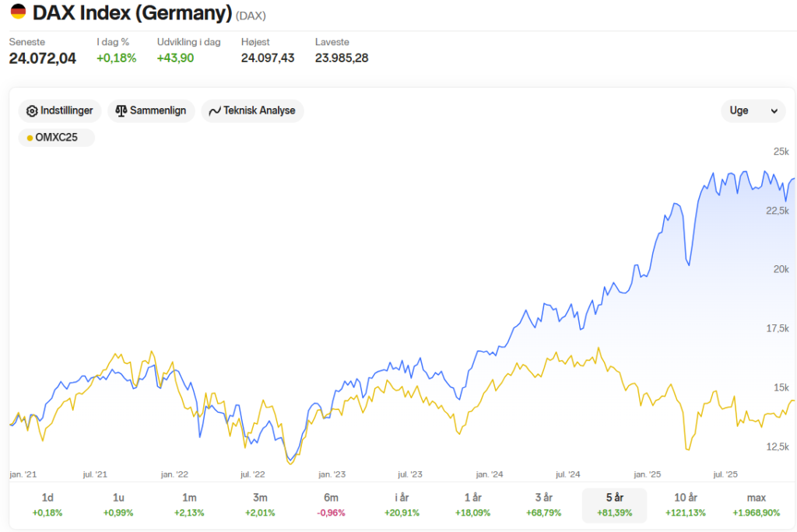The height and width of the screenshot is (532, 797).
Task: Click the Sammenlign balance scale icon
Action: 121,110
